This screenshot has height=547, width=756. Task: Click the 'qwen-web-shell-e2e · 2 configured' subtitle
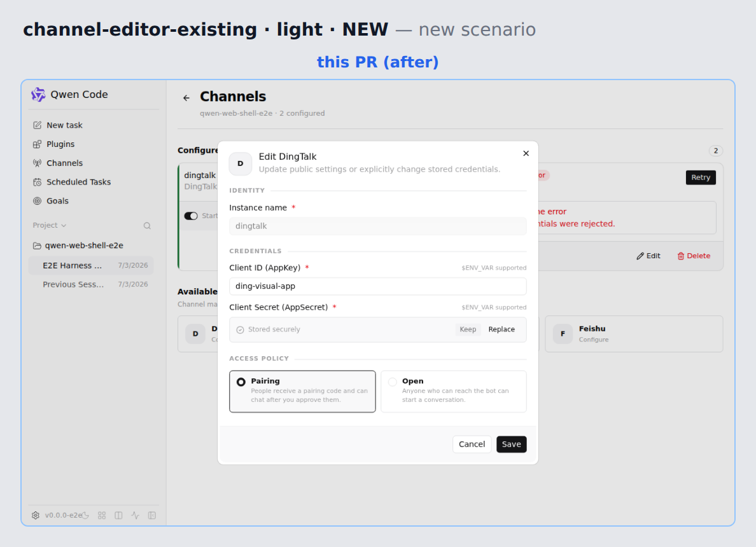(262, 113)
